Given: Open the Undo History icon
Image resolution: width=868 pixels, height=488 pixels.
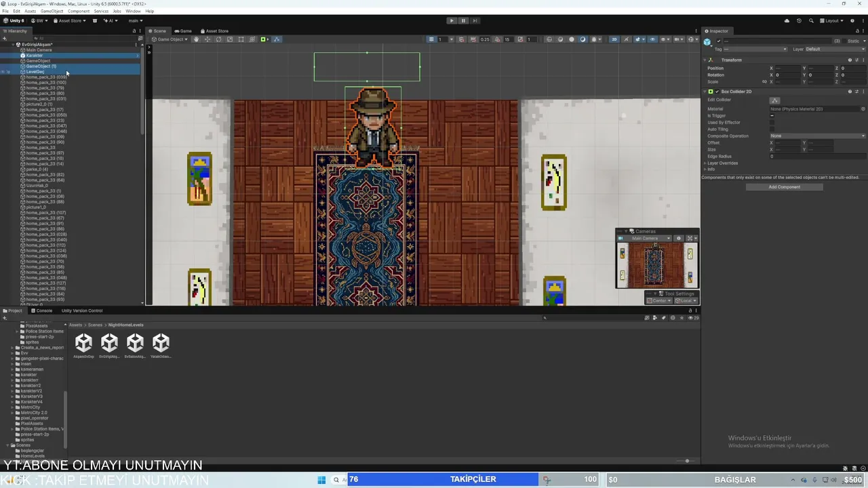Looking at the screenshot, I should pos(799,21).
